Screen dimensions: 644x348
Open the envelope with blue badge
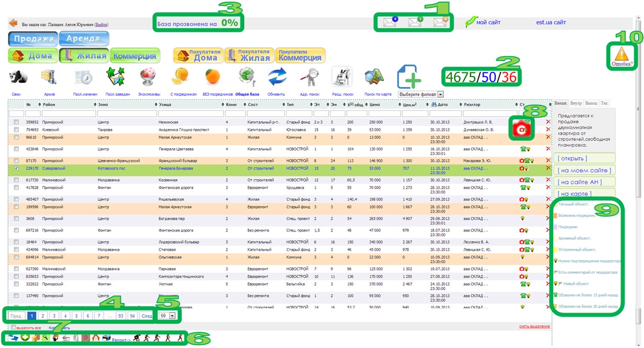coord(390,22)
